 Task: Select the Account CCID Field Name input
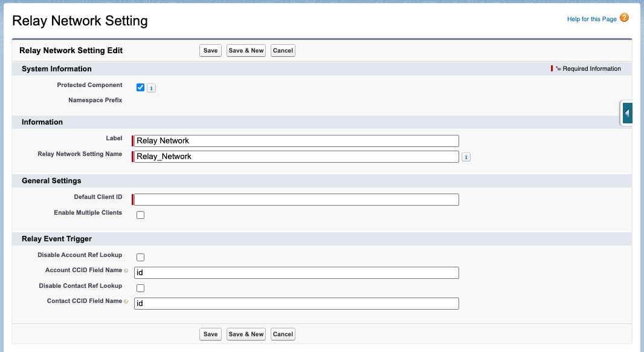(x=296, y=273)
